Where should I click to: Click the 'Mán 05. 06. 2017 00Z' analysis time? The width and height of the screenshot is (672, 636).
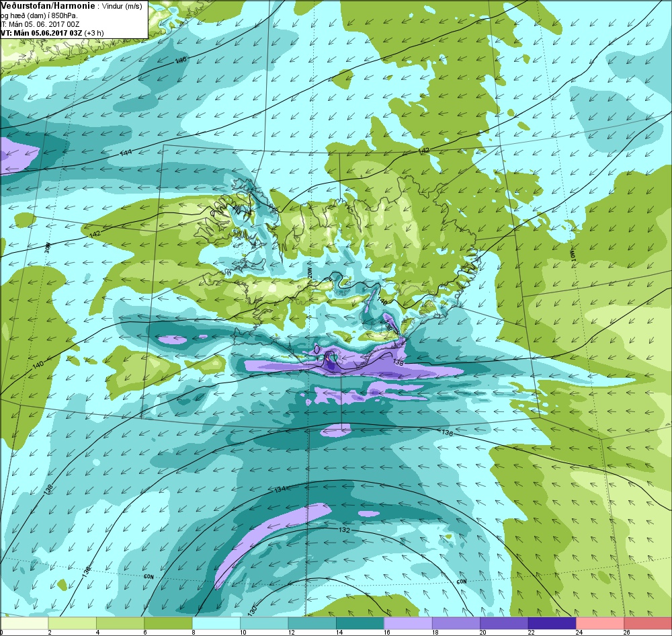click(x=44, y=24)
